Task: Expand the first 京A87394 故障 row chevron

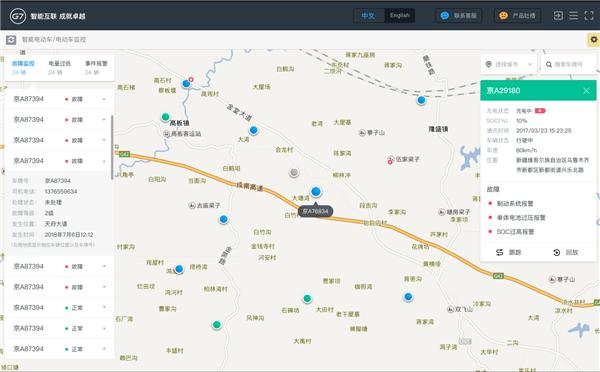Action: pos(104,99)
